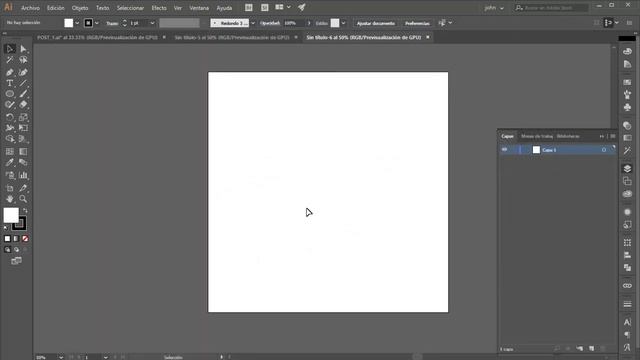Toggle the target circle of Capa 1
This screenshot has height=360, width=640.
604,150
